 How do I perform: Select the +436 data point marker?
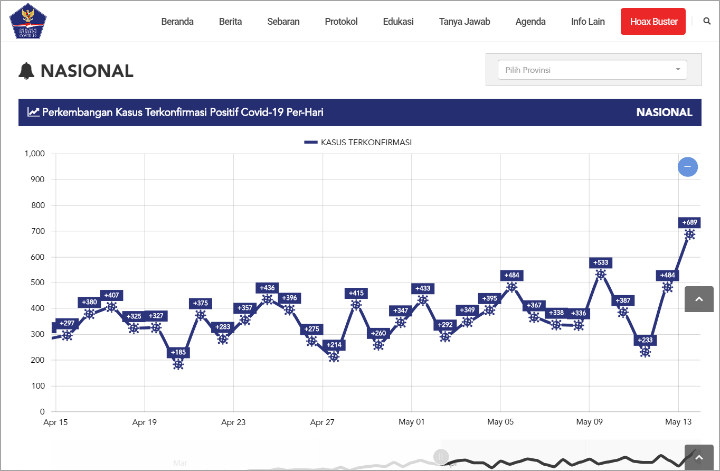(x=267, y=299)
